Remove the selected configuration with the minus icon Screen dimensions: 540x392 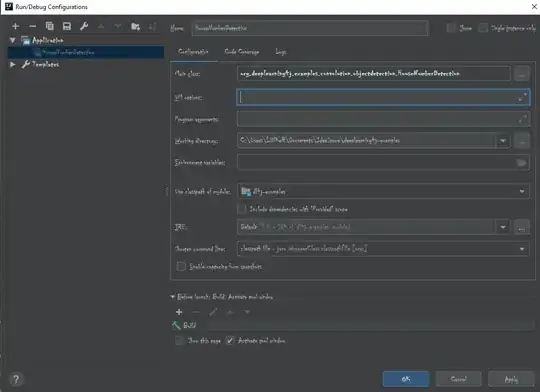pyautogui.click(x=32, y=26)
